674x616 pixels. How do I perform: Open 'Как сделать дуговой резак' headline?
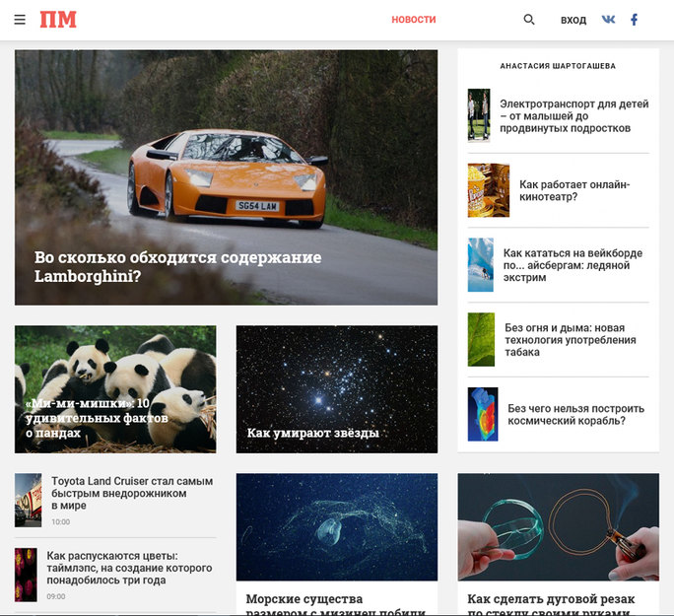pyautogui.click(x=551, y=606)
